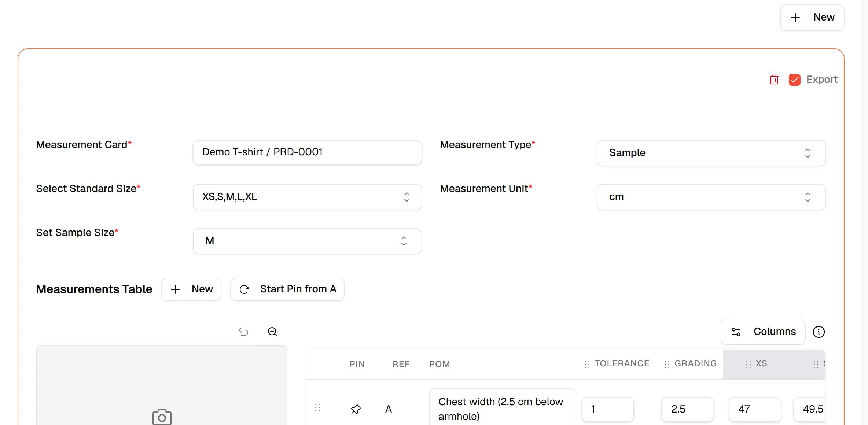Click the red trash delete icon

(774, 80)
